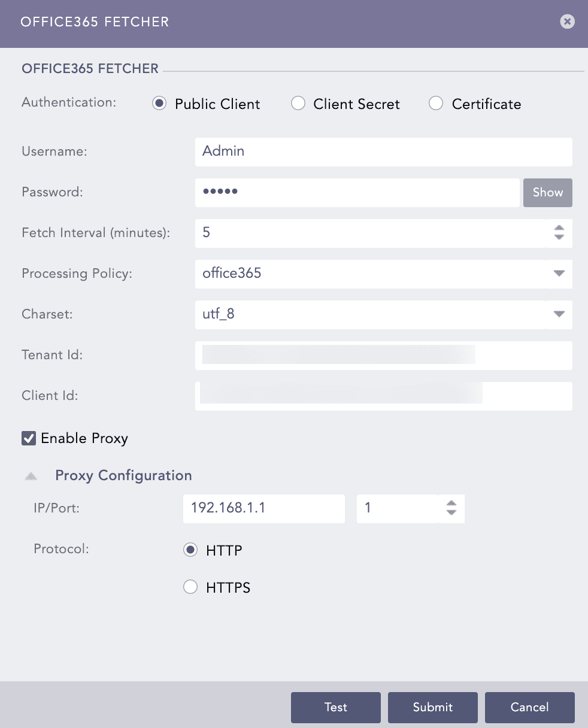Click the Fetch Interval decrement arrow
Image resolution: width=588 pixels, height=728 pixels.
559,238
